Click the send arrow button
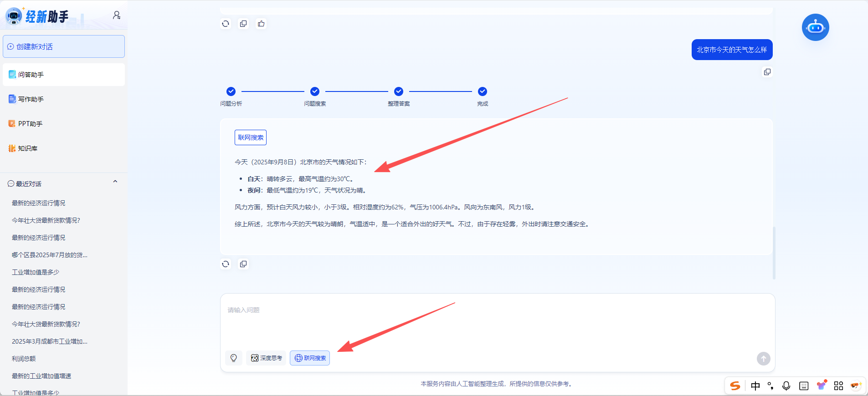 coord(764,359)
